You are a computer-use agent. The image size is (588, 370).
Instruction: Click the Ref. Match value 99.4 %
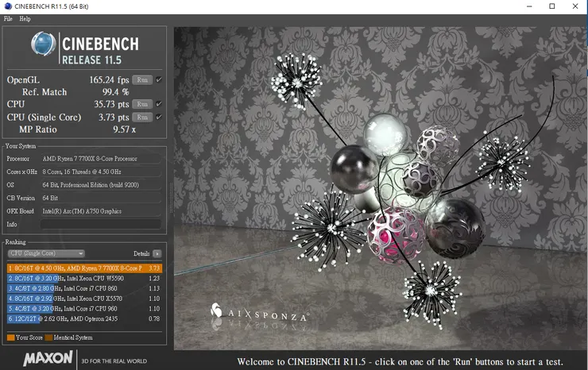115,92
